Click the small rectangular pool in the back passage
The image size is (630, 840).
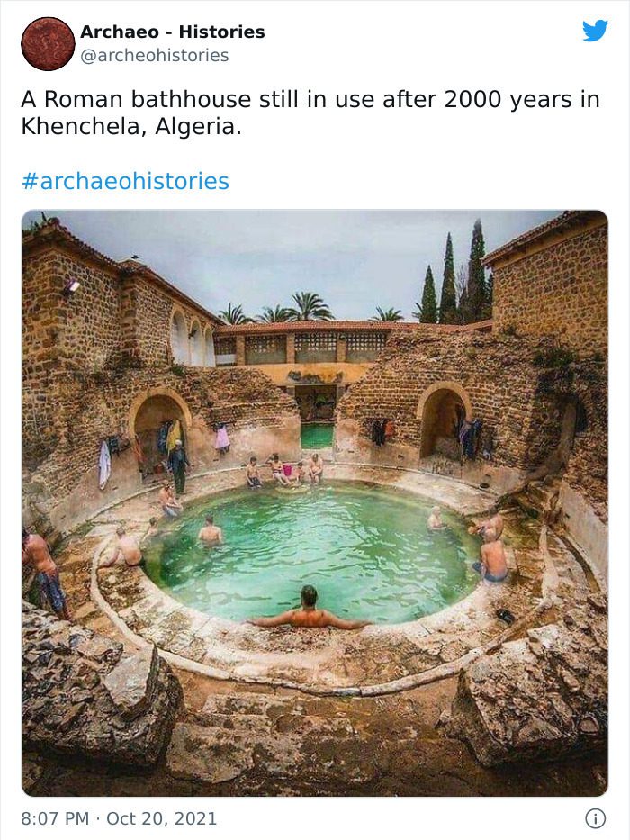coord(317,436)
